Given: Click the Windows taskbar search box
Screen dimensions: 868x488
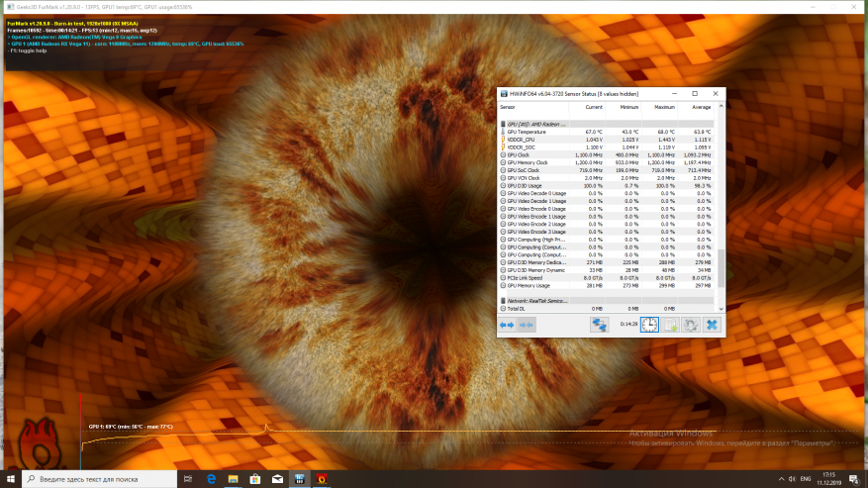Looking at the screenshot, I should click(99, 479).
